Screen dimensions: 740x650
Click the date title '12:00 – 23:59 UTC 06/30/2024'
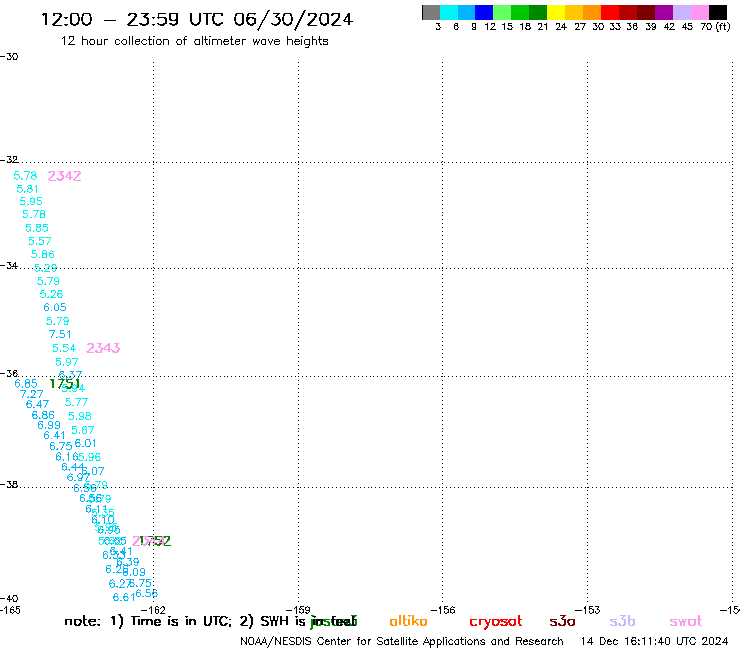click(197, 19)
